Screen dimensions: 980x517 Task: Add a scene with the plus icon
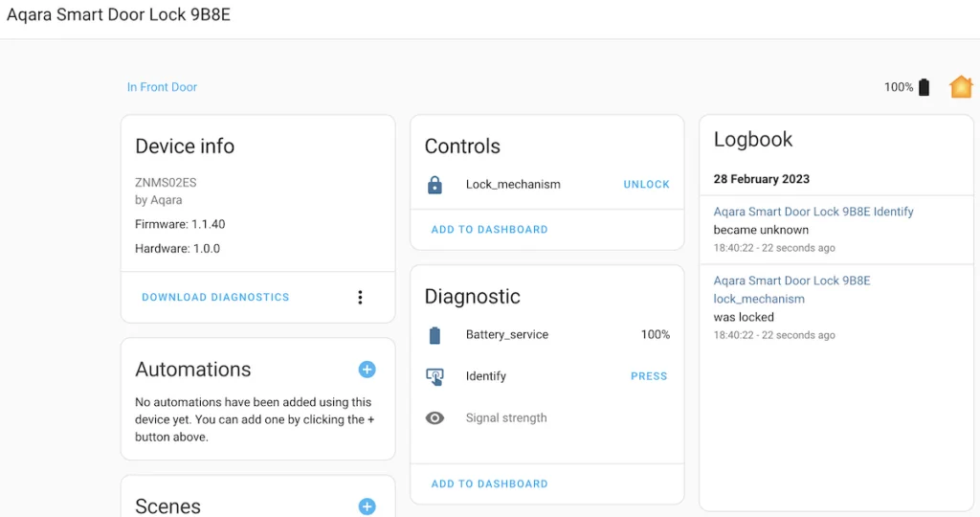[367, 506]
